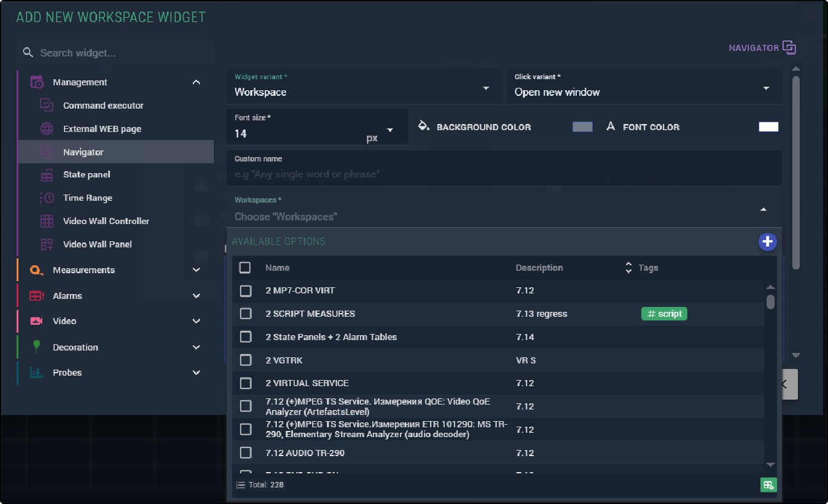Check the 2 SCRIPT MEASURES checkbox
The image size is (828, 504).
(x=246, y=314)
